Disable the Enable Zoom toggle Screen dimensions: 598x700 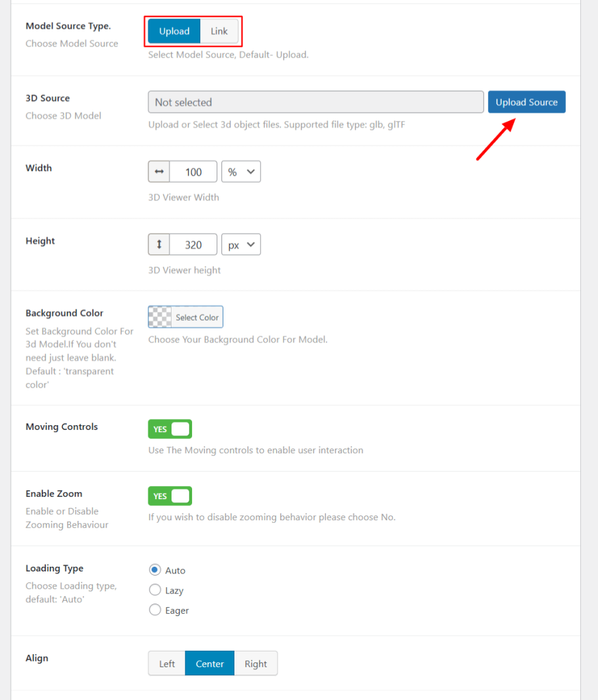[170, 496]
